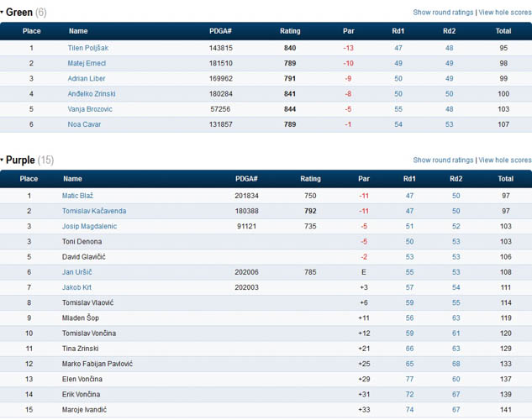The image size is (532, 420).
Task: Open Josip Magdalenic's player profile
Action: click(89, 226)
